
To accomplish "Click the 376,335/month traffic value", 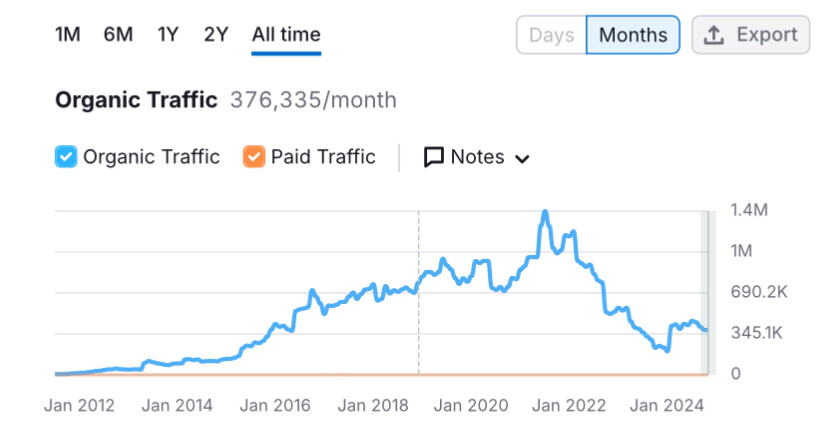I will click(313, 100).
